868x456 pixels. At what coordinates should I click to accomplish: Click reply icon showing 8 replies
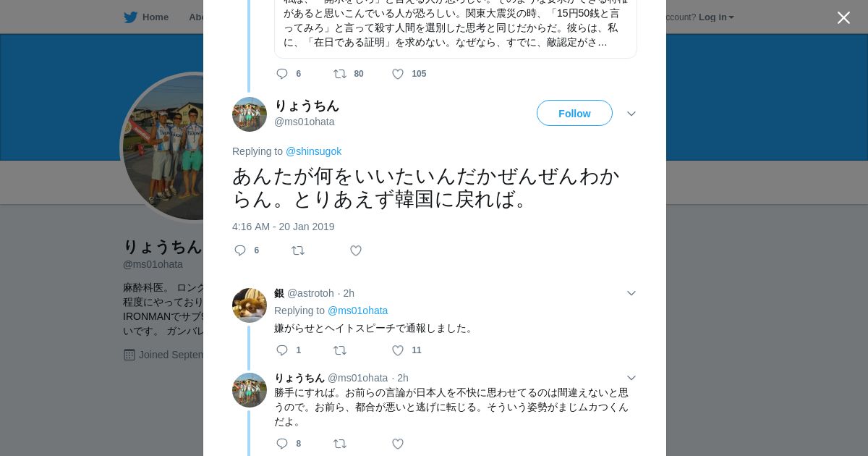(x=282, y=444)
